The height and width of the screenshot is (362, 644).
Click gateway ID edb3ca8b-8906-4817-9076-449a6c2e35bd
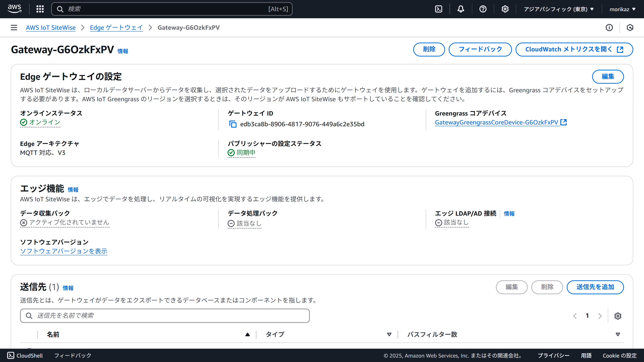tap(302, 124)
